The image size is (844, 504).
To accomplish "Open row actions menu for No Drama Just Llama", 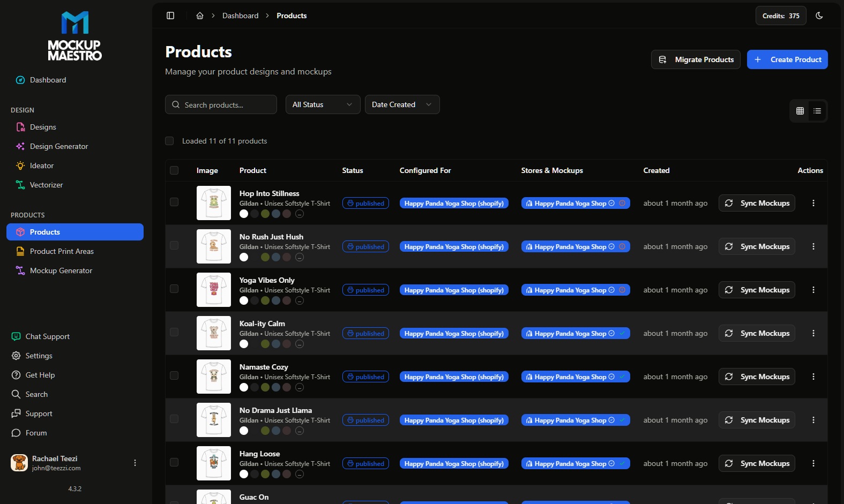I will [x=813, y=420].
